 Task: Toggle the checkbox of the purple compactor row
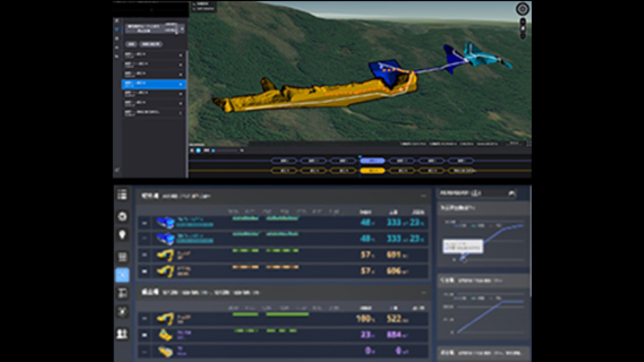pyautogui.click(x=144, y=335)
